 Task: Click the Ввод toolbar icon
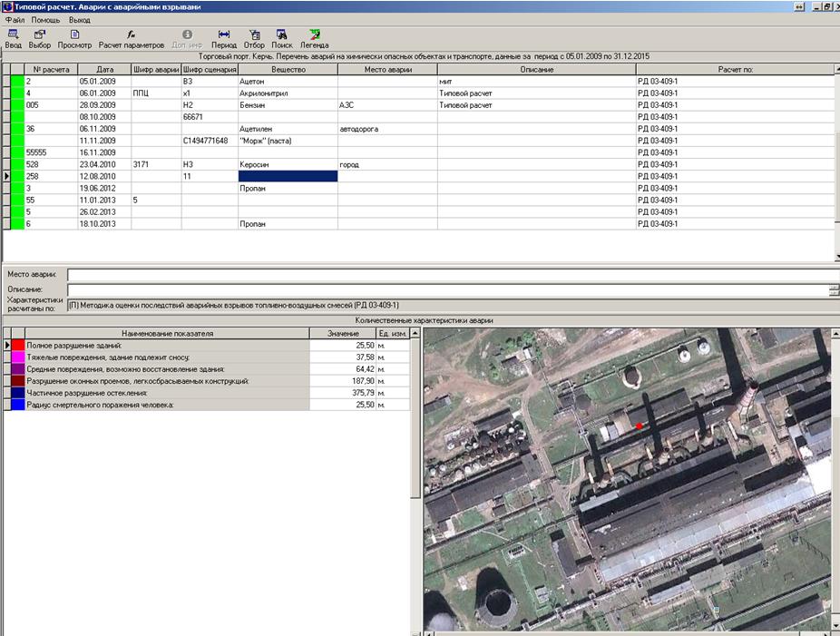tap(13, 38)
